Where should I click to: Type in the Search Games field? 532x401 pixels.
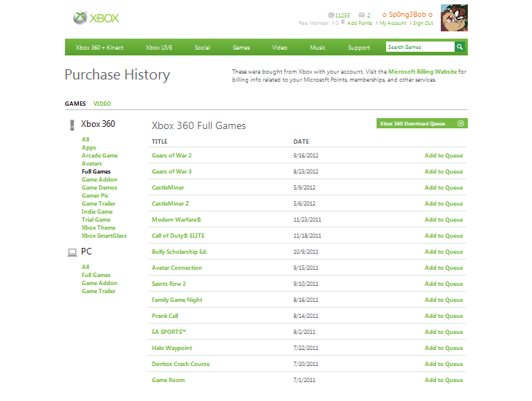(x=419, y=47)
